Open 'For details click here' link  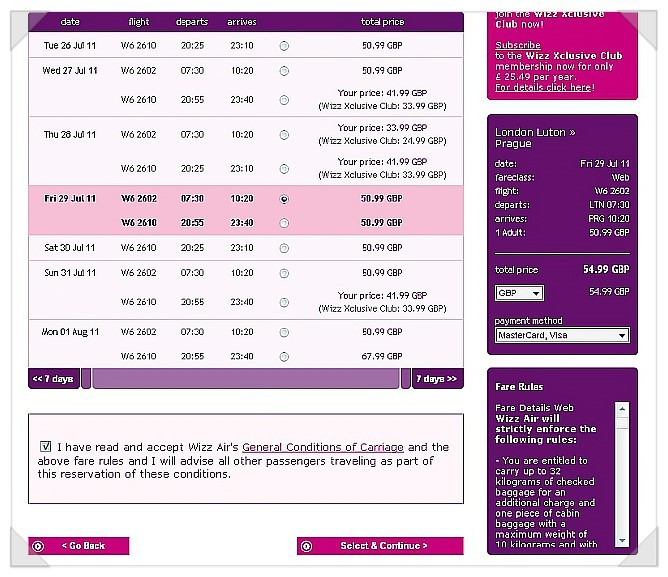pyautogui.click(x=543, y=87)
